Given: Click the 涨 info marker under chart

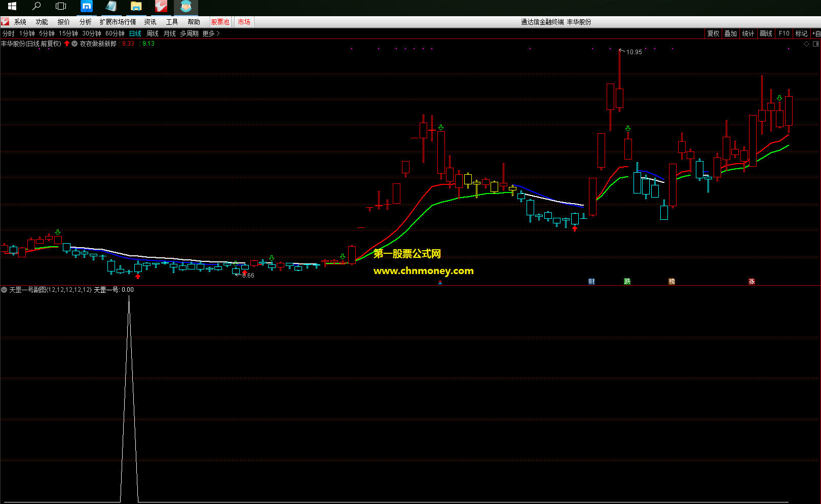Looking at the screenshot, I should click(752, 281).
